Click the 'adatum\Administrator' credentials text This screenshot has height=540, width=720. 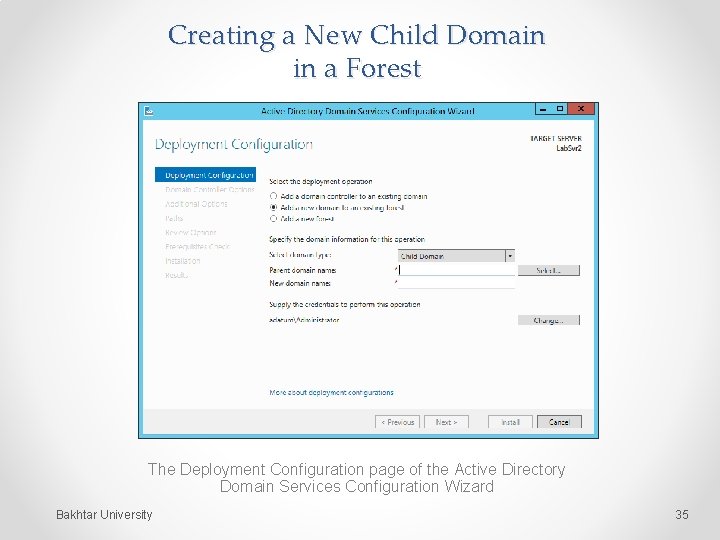pyautogui.click(x=304, y=320)
